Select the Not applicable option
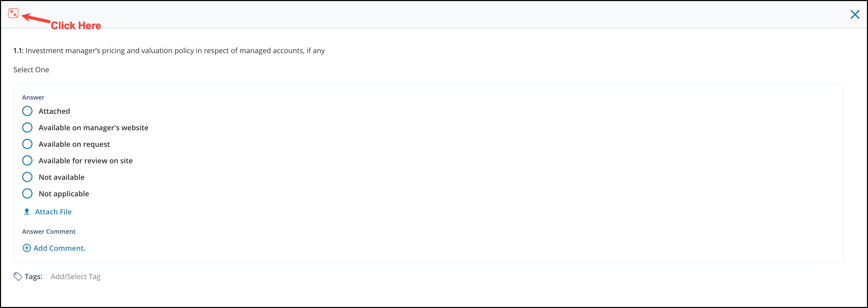Screen dimensions: 868x308 (x=27, y=193)
